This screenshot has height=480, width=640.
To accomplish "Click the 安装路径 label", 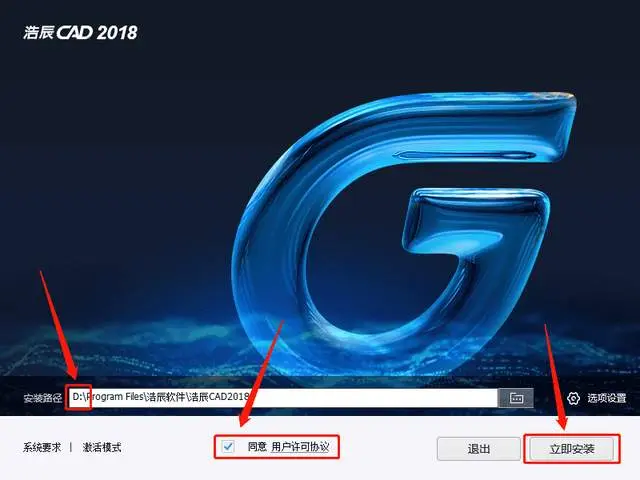I will pyautogui.click(x=42, y=398).
